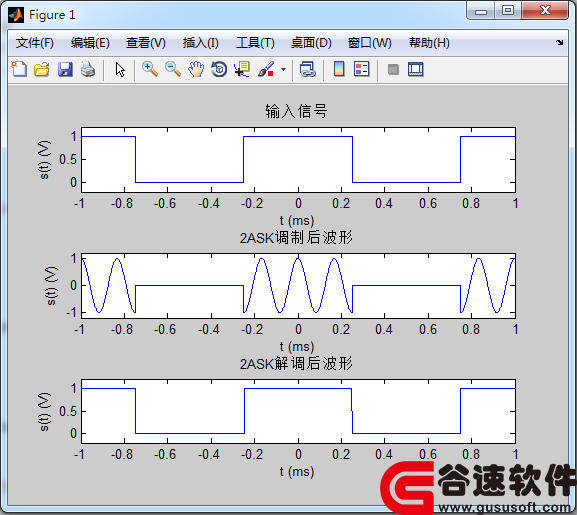Click the dock figure arrow in menu bar
Viewport: 577px width, 515px height.
coord(560,43)
